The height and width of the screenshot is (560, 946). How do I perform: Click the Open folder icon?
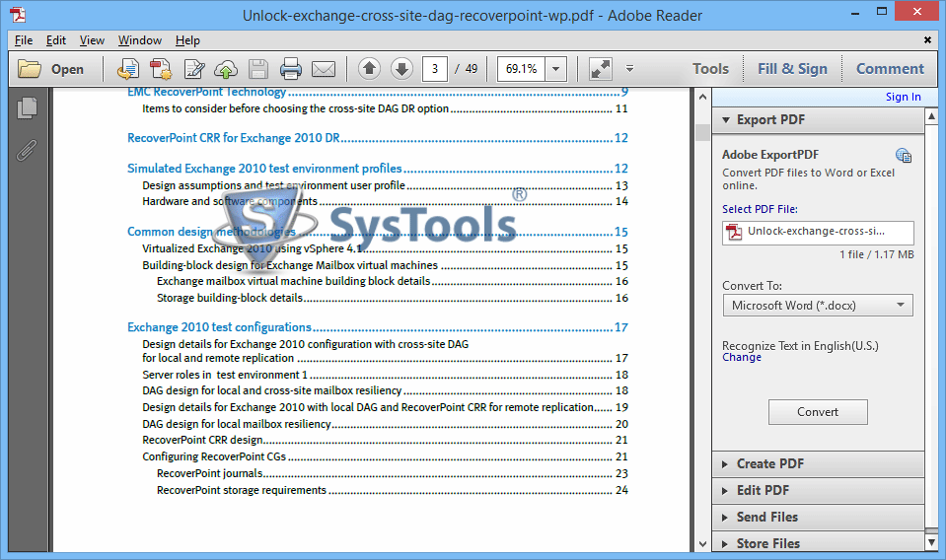click(29, 69)
